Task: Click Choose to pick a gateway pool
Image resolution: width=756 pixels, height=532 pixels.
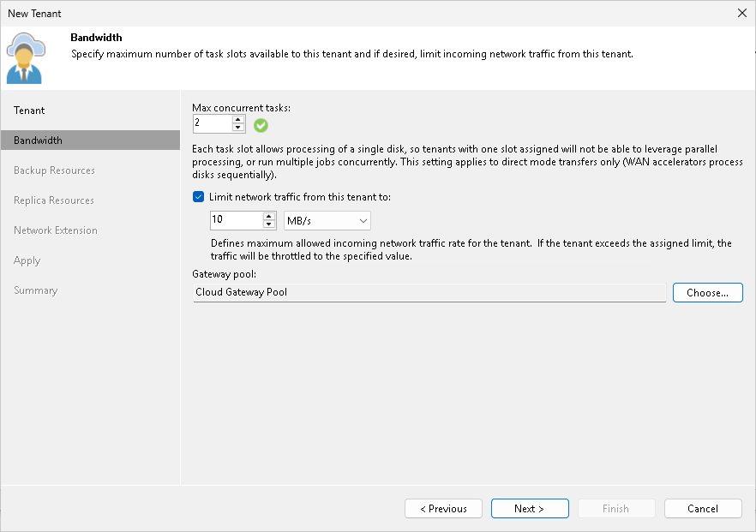Action: 707,292
